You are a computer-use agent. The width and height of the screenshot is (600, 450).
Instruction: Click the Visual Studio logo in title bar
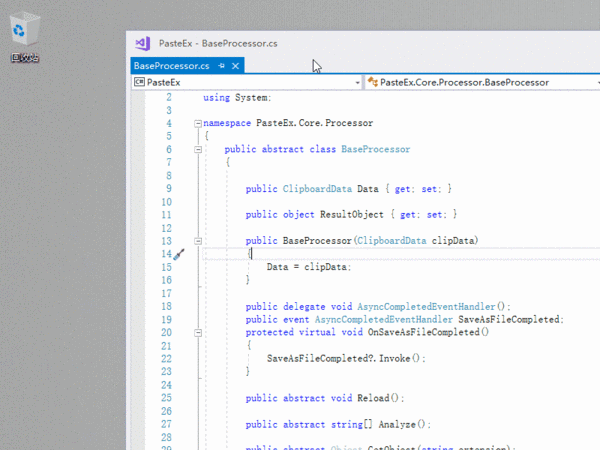(143, 43)
